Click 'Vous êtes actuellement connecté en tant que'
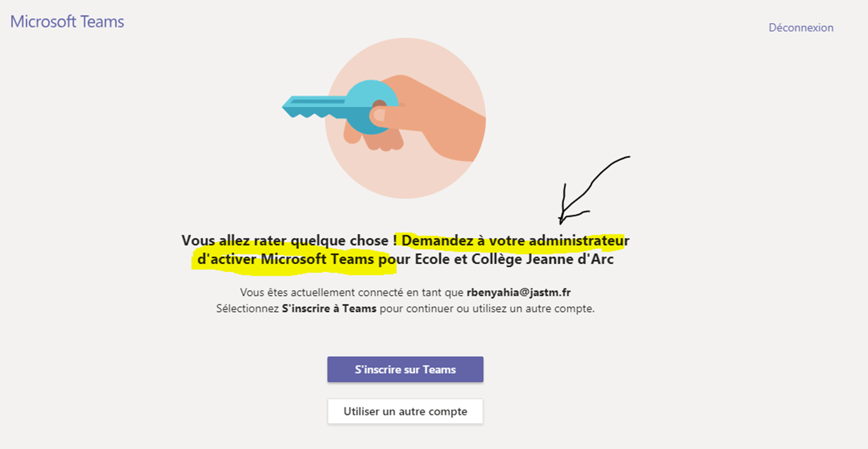This screenshot has height=449, width=868. click(x=352, y=293)
